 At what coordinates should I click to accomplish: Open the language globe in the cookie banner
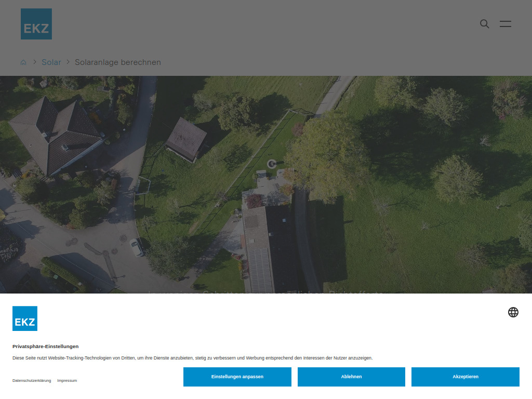tap(513, 312)
